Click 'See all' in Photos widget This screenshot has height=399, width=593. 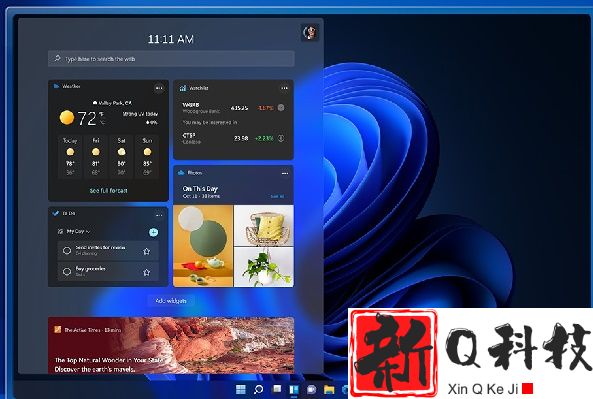point(277,196)
